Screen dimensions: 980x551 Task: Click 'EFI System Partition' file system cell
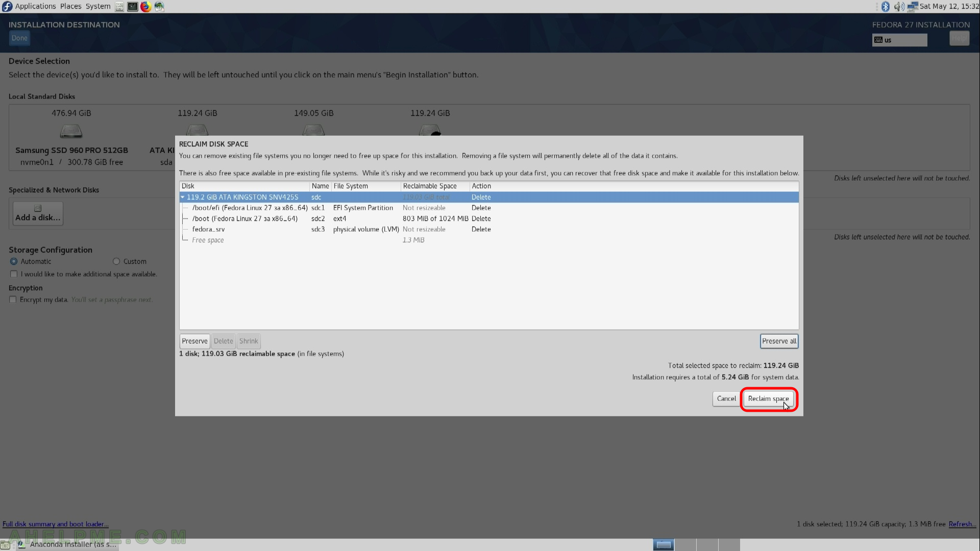(x=363, y=208)
